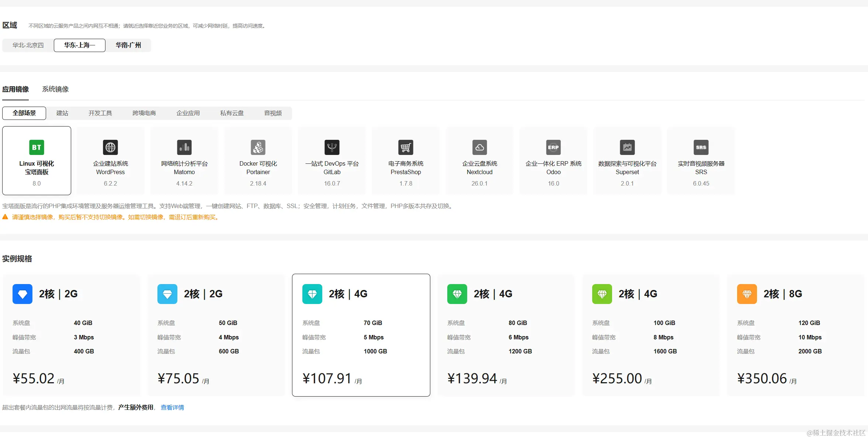
Task: Select the 华北-北京四 region option
Action: pyautogui.click(x=28, y=45)
